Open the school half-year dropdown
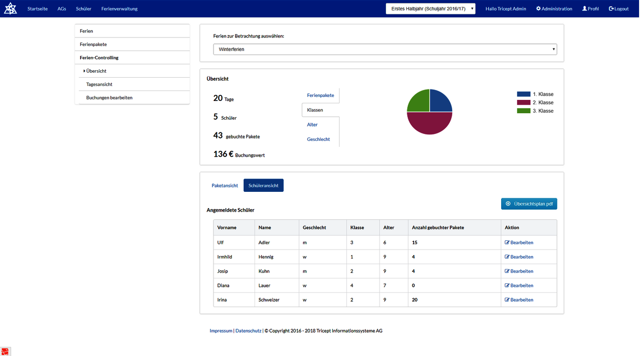This screenshot has height=356, width=644. (x=430, y=9)
